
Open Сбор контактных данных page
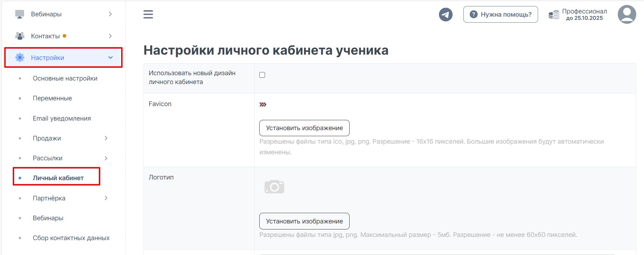(x=71, y=238)
